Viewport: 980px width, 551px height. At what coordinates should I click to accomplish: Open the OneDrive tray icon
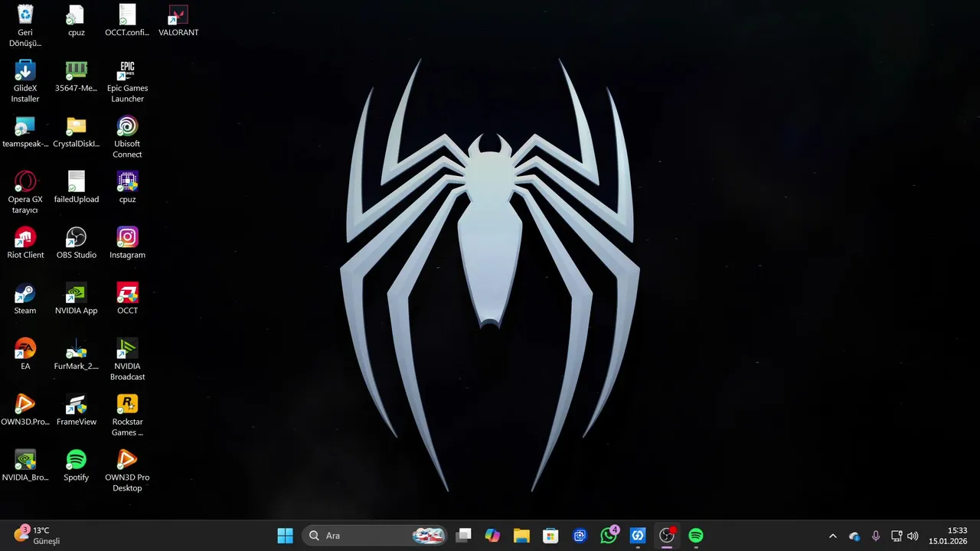pos(854,536)
